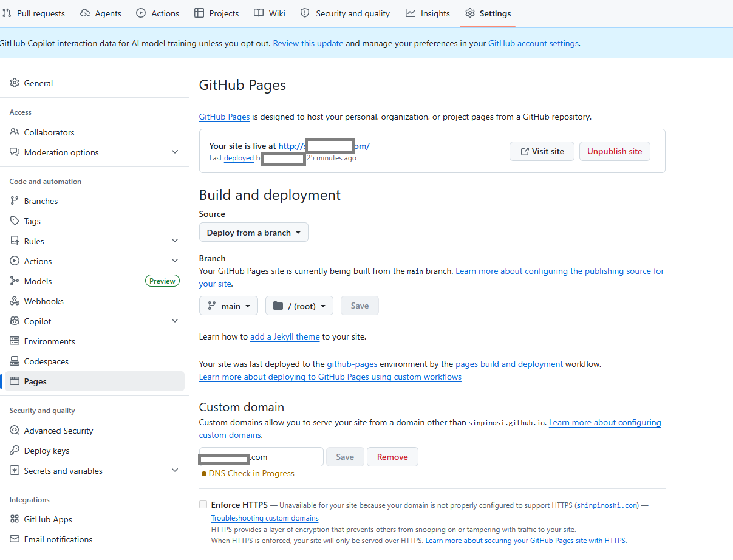Click the Settings gear icon in top navigation

[470, 13]
